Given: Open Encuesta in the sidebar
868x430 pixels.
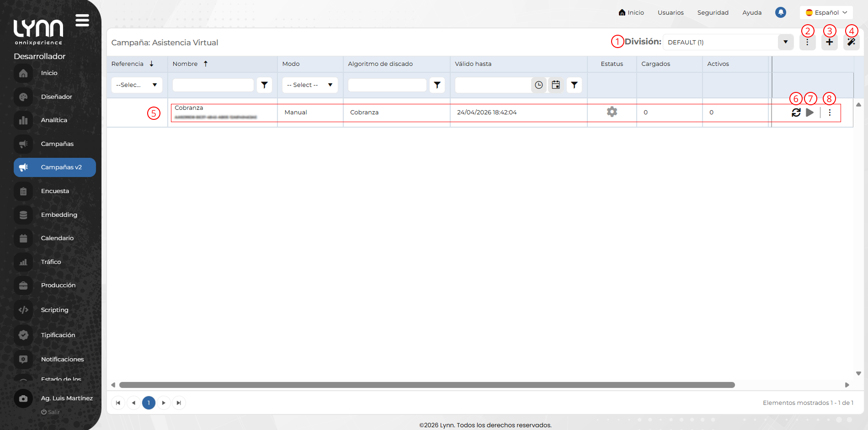Looking at the screenshot, I should tap(55, 191).
